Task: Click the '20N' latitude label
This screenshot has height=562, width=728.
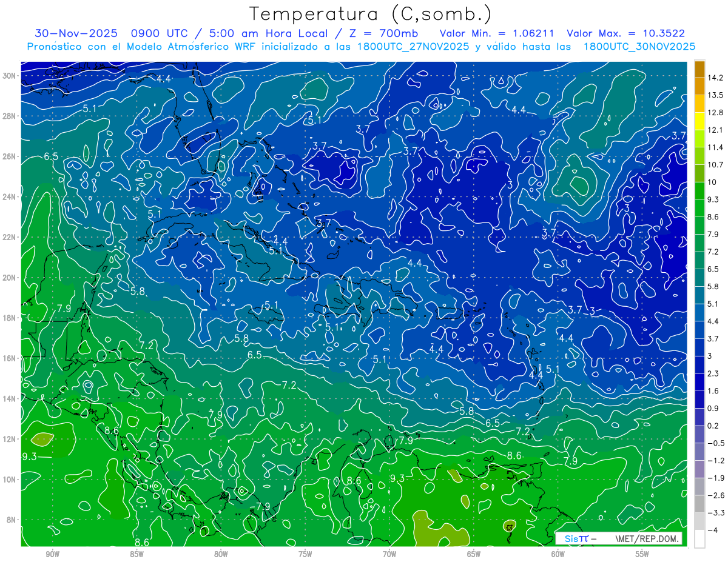Action: click(x=8, y=278)
